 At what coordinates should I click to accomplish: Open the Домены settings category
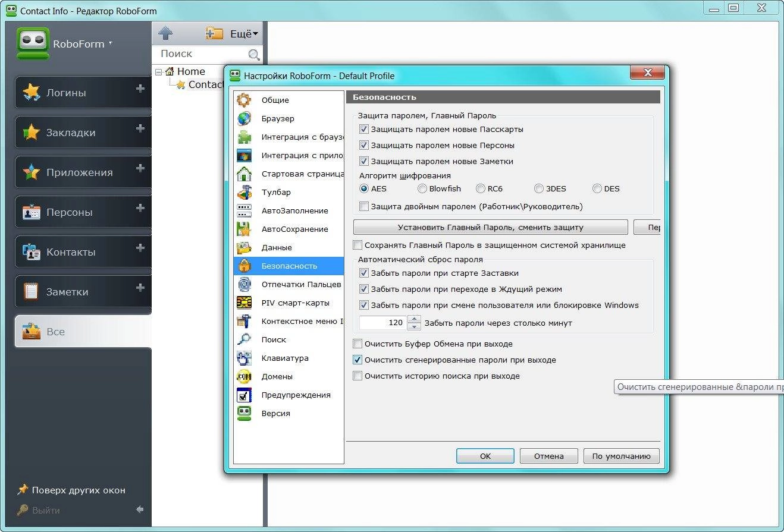pos(288,376)
